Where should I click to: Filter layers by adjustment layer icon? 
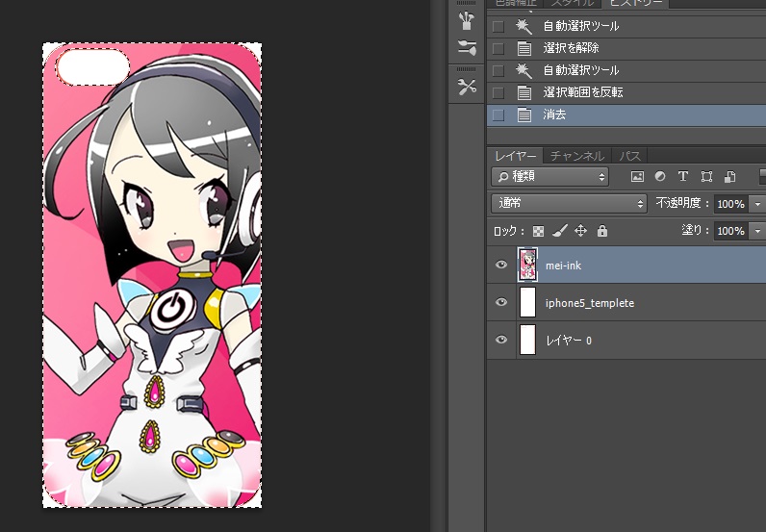660,176
